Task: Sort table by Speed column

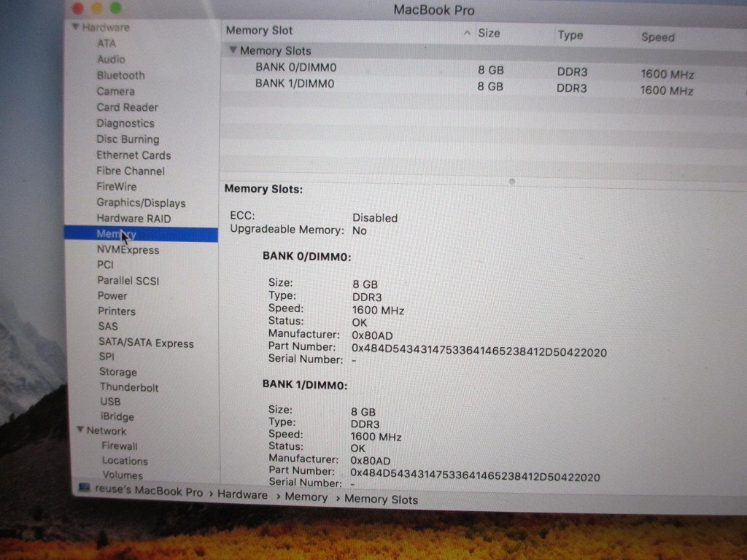Action: (657, 37)
